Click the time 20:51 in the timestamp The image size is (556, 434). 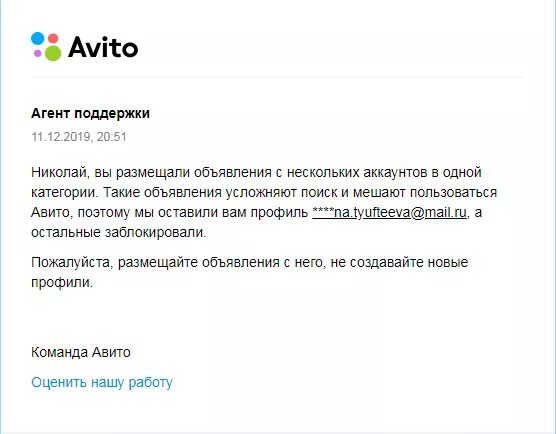click(112, 137)
